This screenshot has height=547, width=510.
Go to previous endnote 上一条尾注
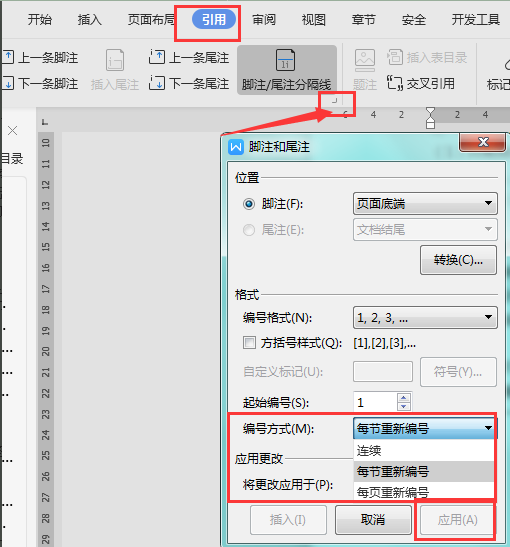189,57
